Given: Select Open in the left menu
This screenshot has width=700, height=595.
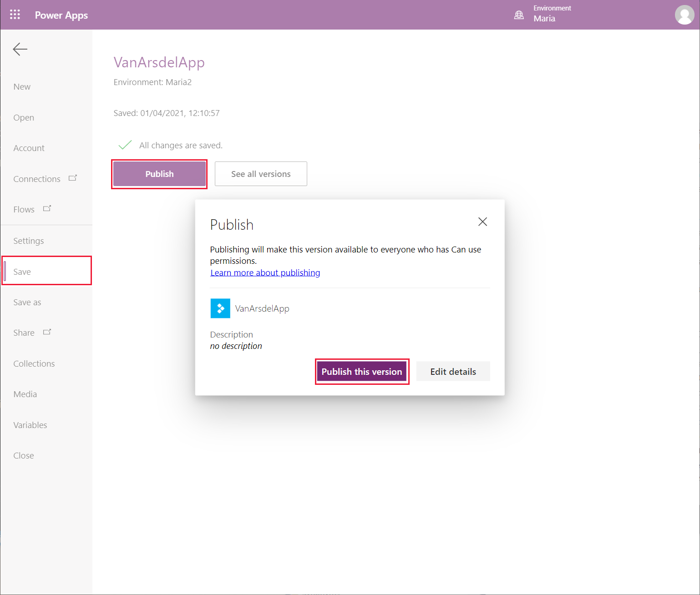Looking at the screenshot, I should click(x=24, y=118).
